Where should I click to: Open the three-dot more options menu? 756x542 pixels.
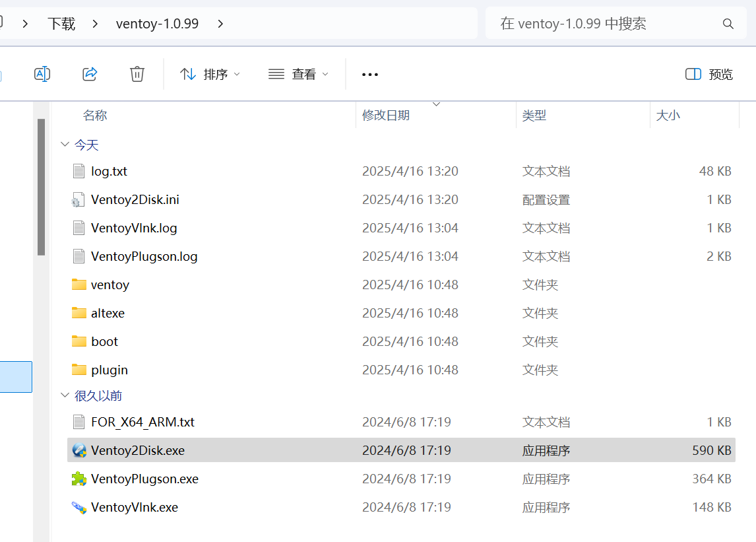click(x=370, y=75)
